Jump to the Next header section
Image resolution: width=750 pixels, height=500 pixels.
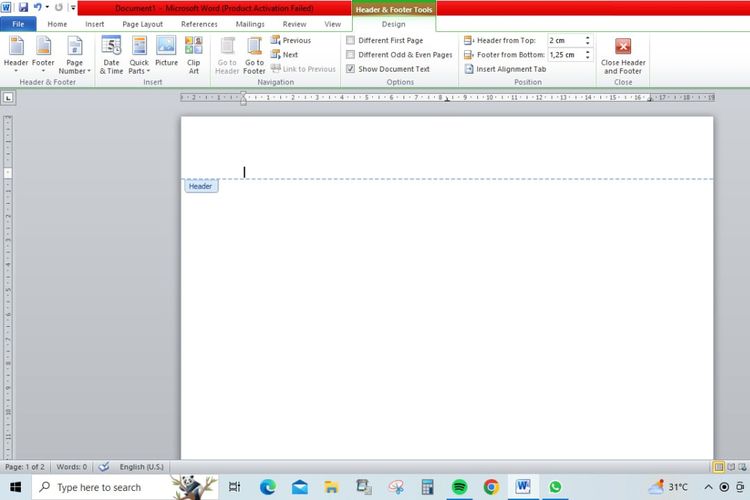click(x=289, y=55)
